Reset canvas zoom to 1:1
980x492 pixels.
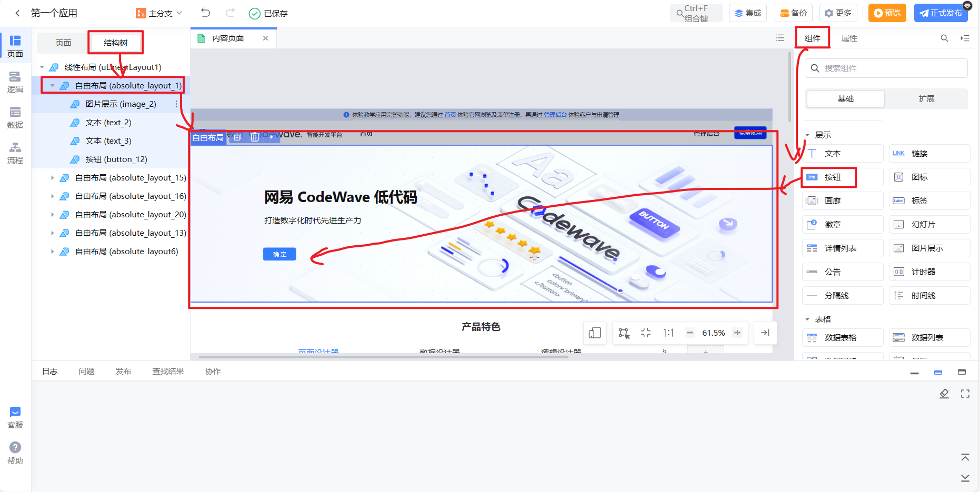pos(668,333)
